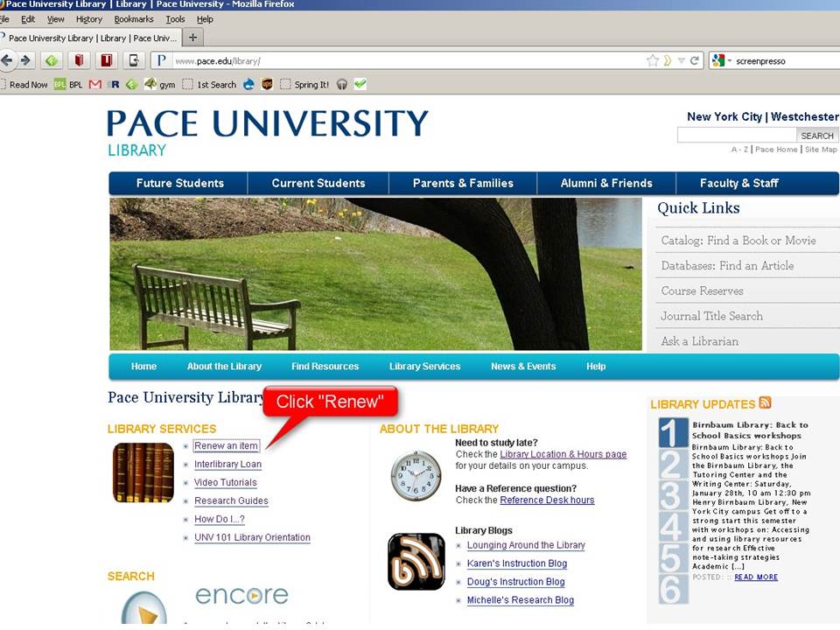
Task: Open the History menu
Action: click(x=89, y=19)
